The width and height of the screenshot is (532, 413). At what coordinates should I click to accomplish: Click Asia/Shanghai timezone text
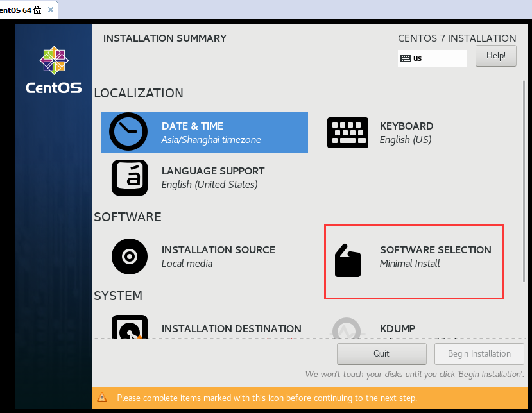click(x=211, y=140)
